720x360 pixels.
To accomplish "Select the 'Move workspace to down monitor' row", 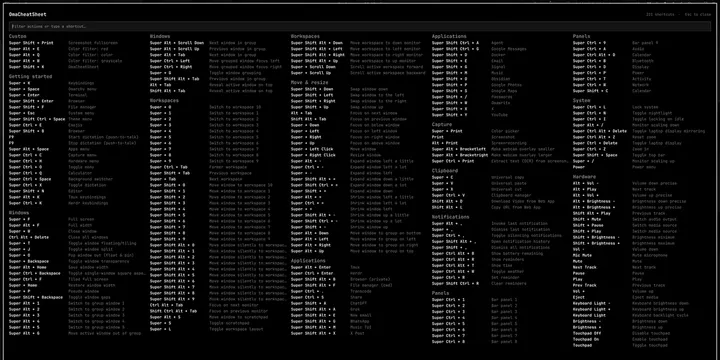I will click(x=359, y=43).
